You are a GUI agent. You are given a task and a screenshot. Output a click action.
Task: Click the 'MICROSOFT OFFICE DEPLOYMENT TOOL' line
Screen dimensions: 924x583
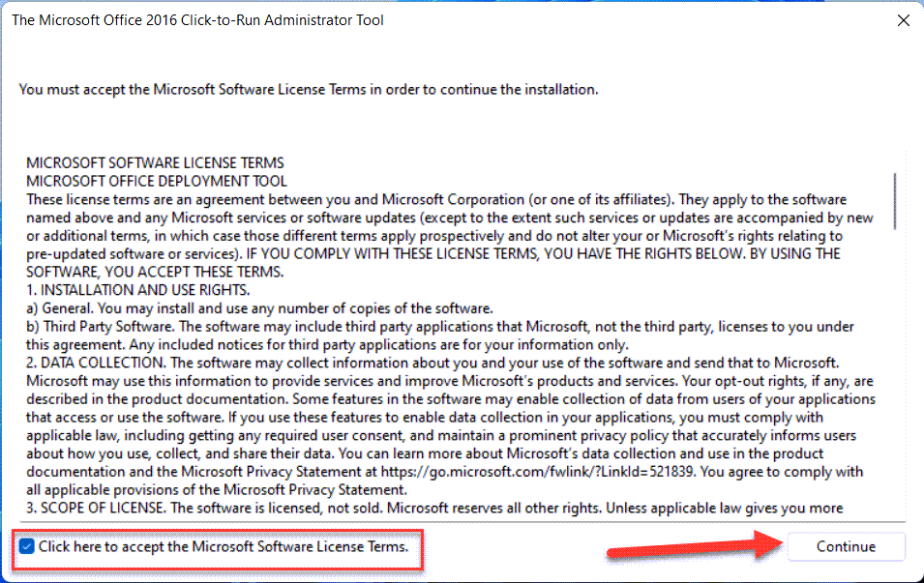pos(157,181)
